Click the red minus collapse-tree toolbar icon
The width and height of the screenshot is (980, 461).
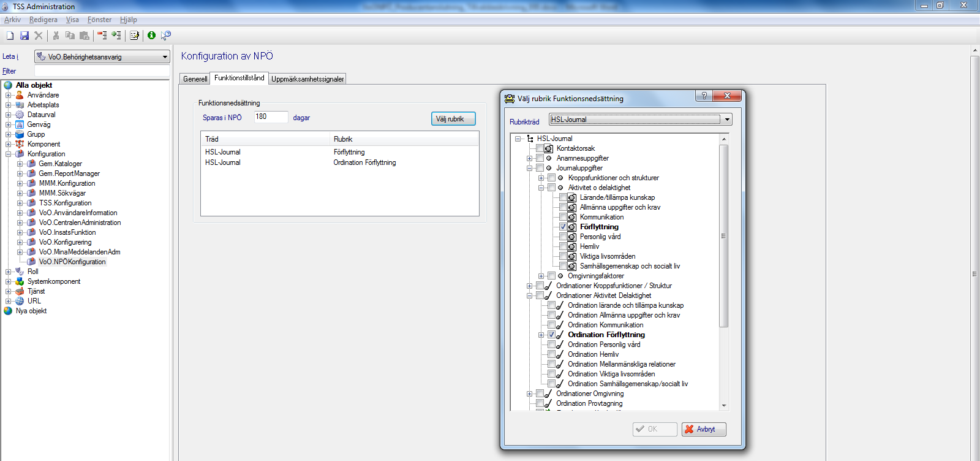point(102,36)
